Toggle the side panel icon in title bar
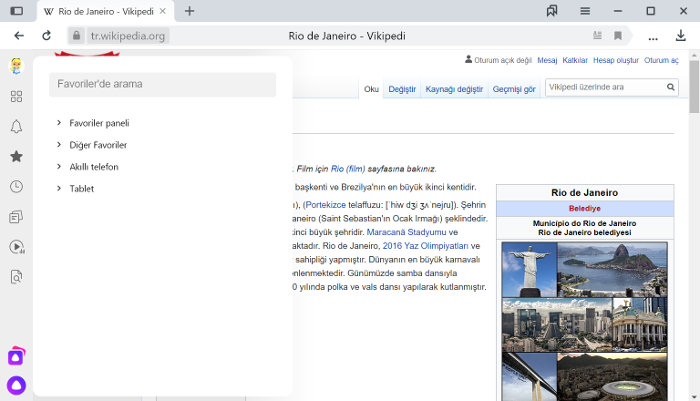This screenshot has height=401, width=700. tap(17, 11)
